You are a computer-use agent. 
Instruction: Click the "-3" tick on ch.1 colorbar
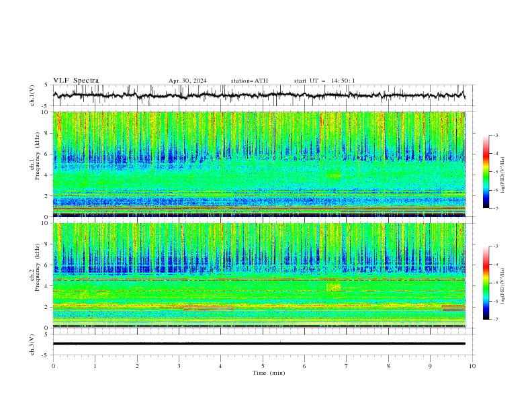coord(495,135)
